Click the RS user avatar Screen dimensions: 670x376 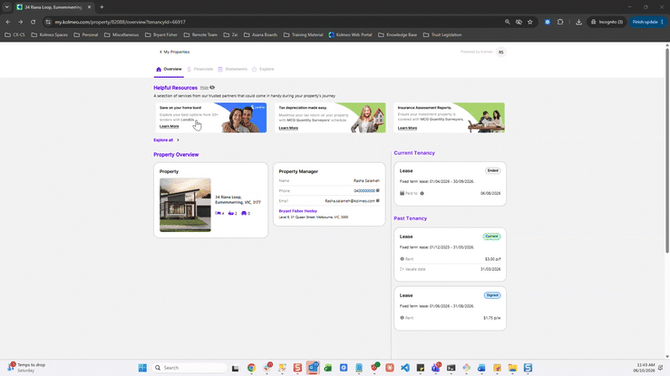click(x=501, y=52)
